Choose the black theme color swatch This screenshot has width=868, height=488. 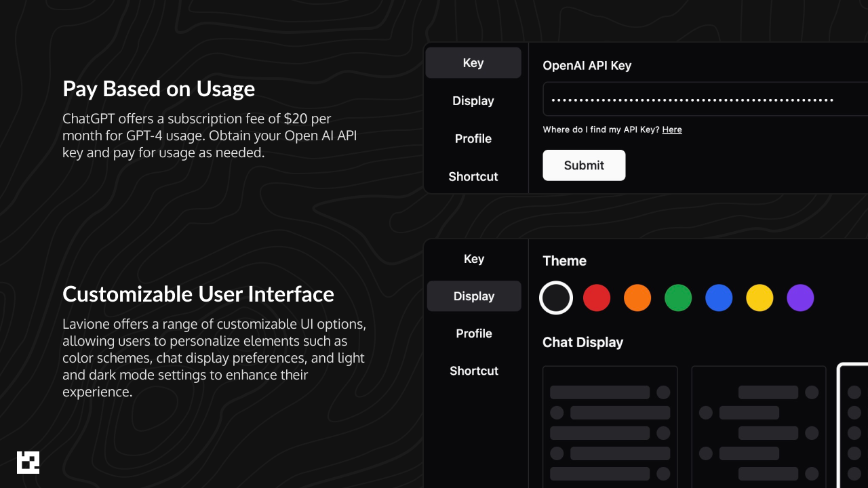pos(556,298)
